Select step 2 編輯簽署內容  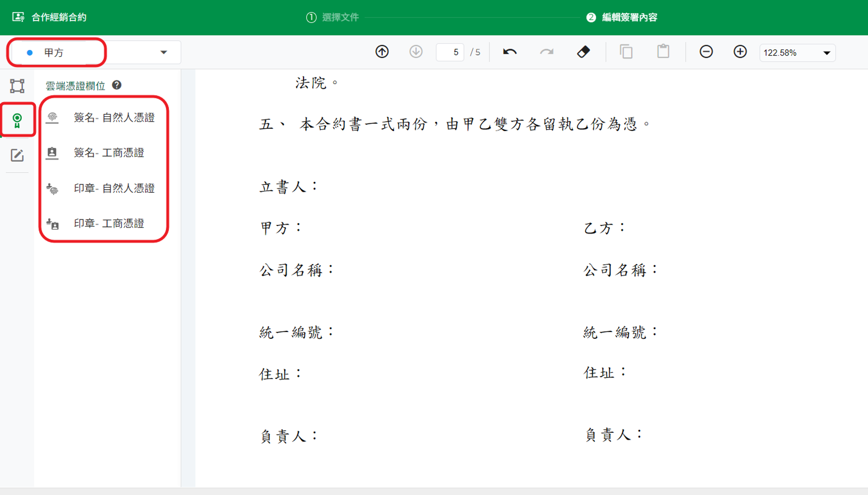pyautogui.click(x=622, y=17)
